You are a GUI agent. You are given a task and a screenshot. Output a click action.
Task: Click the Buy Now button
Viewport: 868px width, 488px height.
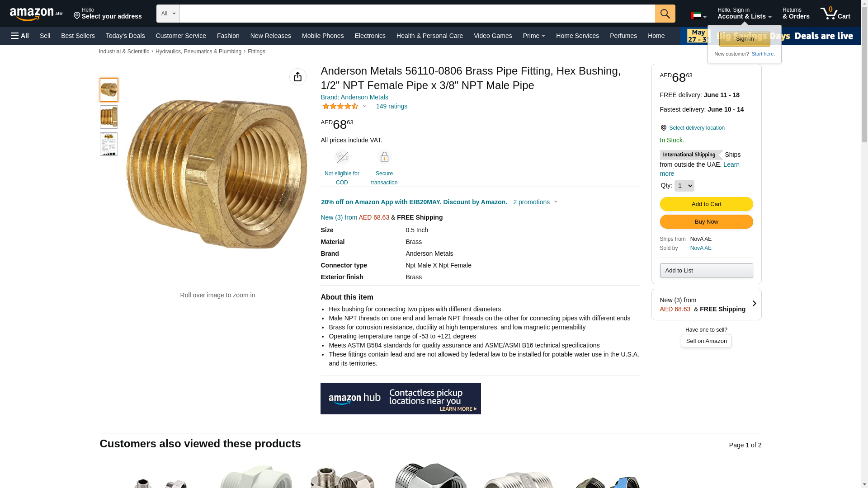[x=706, y=222]
